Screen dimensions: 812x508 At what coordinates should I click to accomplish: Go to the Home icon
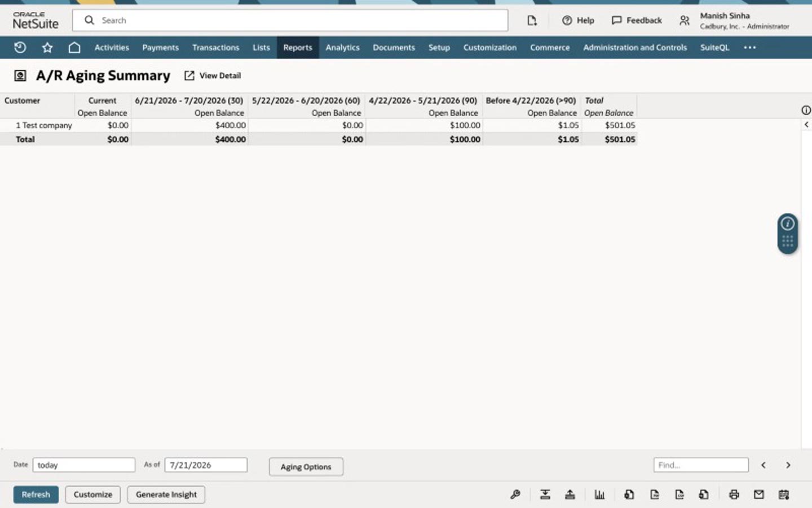coord(74,47)
